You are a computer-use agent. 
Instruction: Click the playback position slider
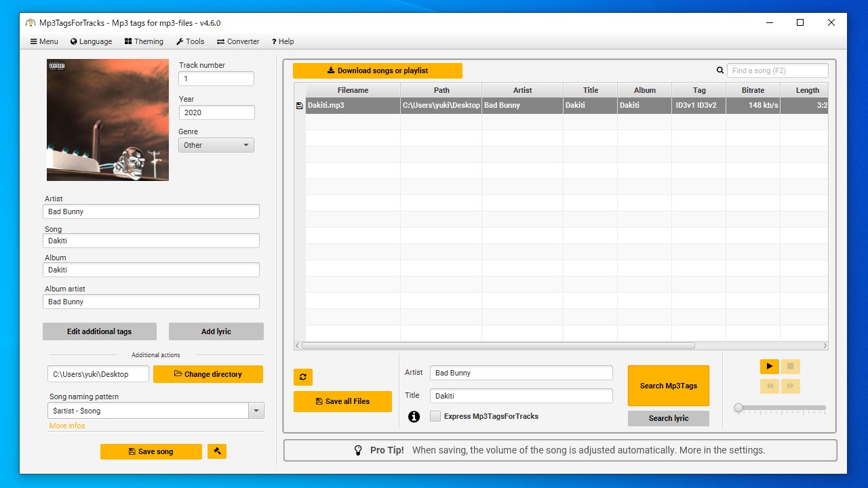coord(780,408)
